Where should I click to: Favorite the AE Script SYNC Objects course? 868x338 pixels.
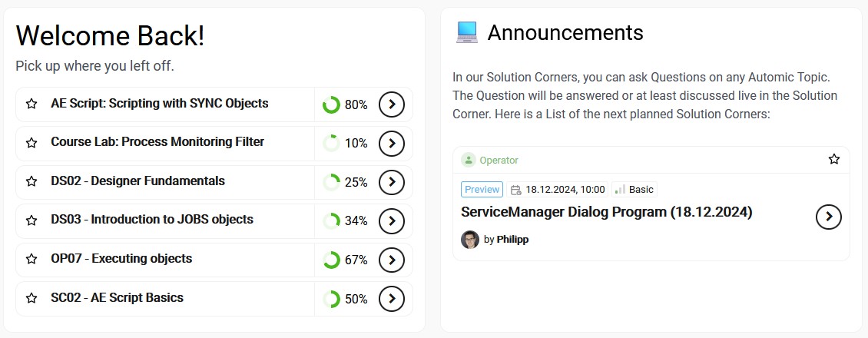tap(31, 104)
